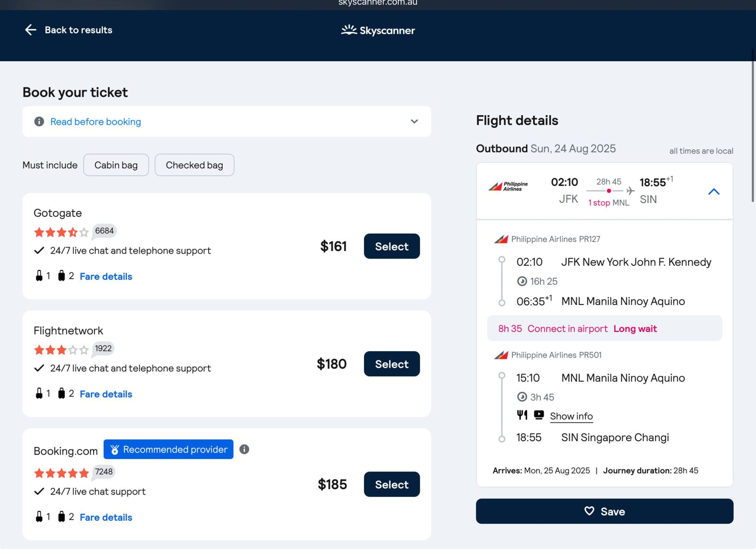Open Show info for PR501
The image size is (756, 549).
[x=571, y=416]
